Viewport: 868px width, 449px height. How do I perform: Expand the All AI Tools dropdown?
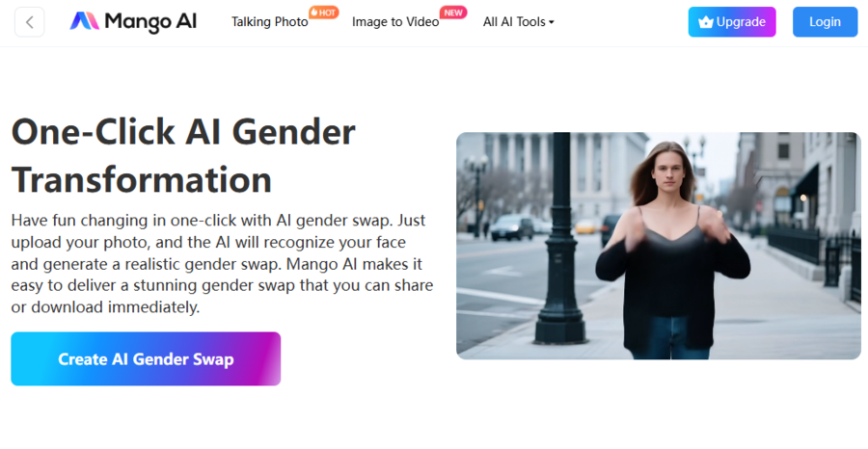point(518,22)
